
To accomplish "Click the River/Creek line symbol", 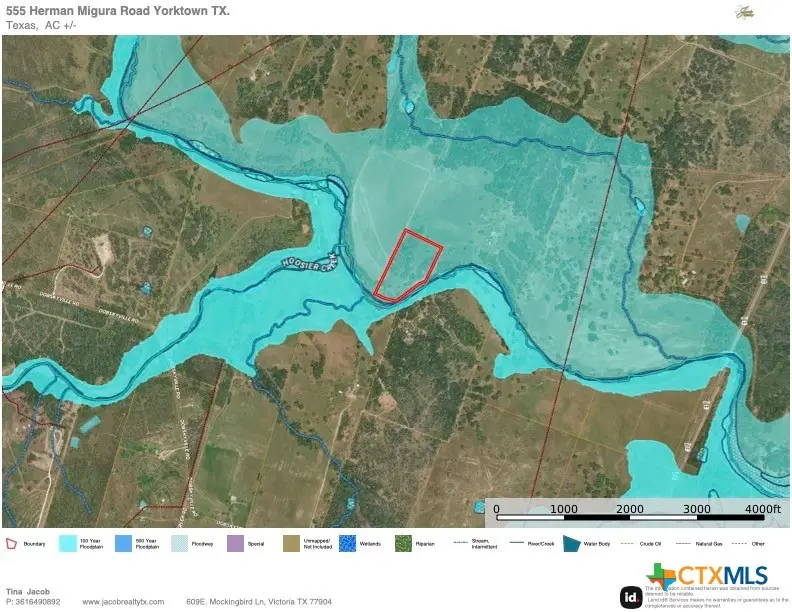I will click(x=517, y=543).
